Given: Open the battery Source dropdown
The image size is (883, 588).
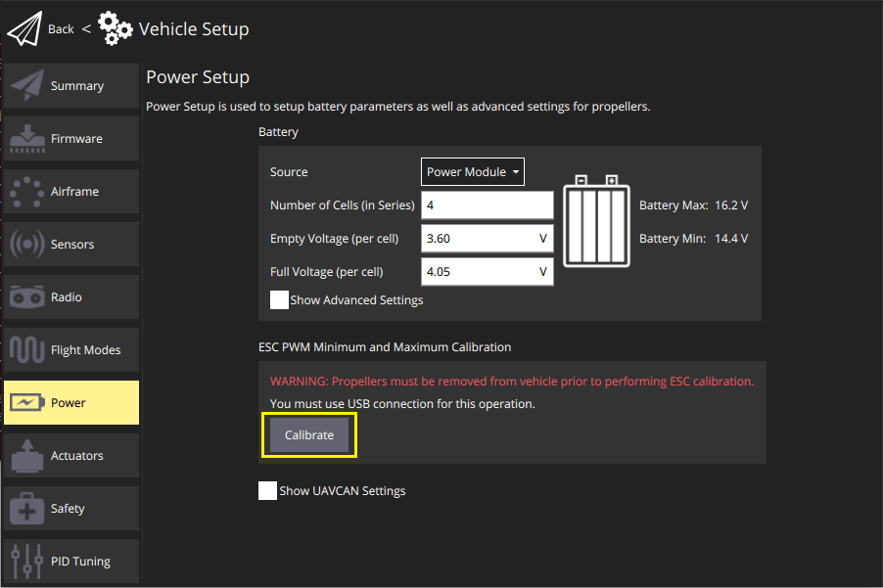Looking at the screenshot, I should [x=472, y=171].
